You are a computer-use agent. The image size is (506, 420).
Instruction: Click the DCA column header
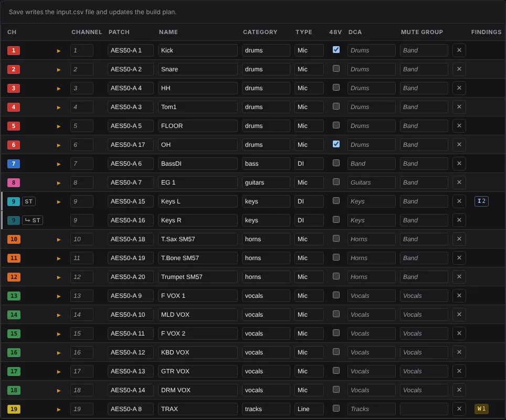click(x=355, y=32)
